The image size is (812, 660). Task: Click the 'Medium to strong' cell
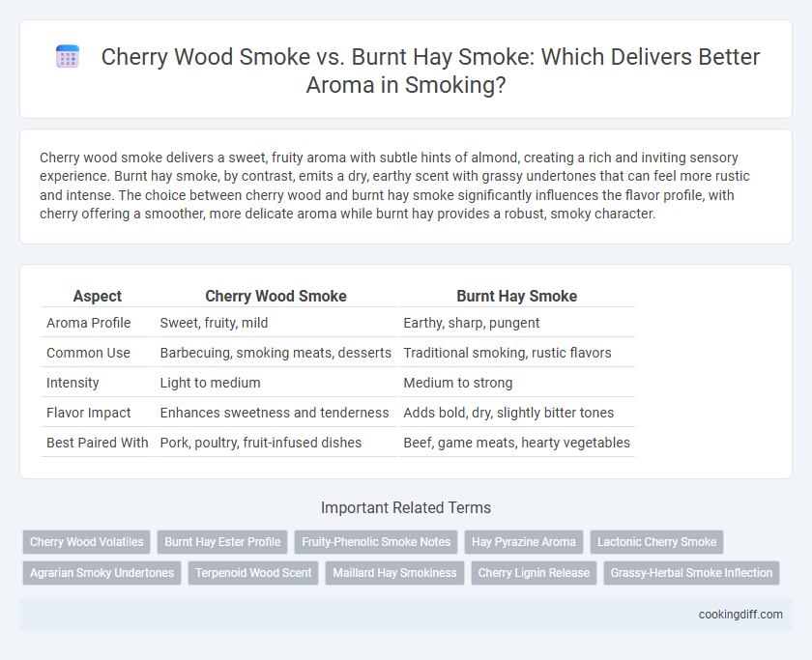pyautogui.click(x=516, y=383)
